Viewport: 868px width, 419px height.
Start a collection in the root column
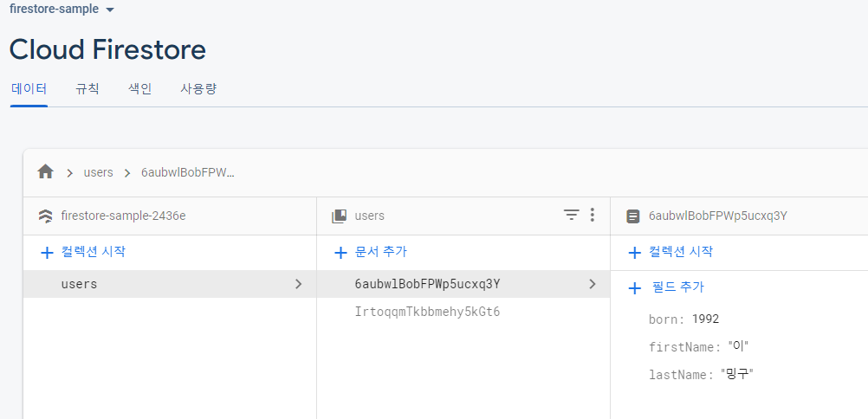93,252
